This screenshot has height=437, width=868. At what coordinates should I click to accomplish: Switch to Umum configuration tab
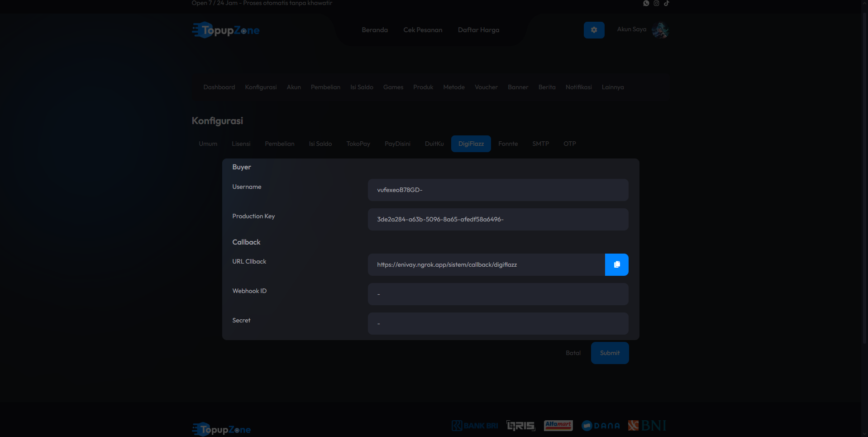208,144
